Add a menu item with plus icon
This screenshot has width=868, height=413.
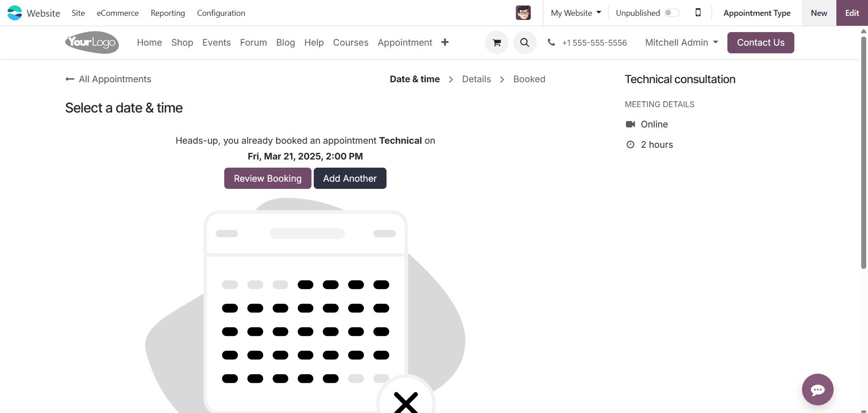(445, 42)
